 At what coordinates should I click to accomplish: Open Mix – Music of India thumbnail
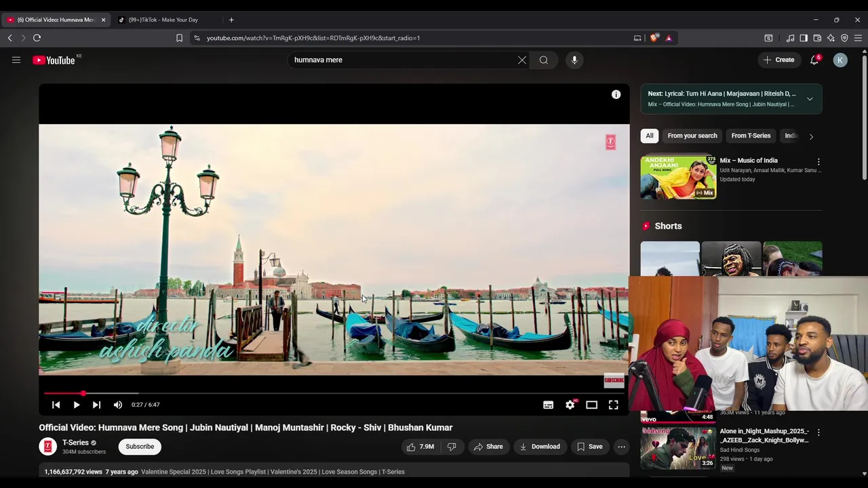click(x=678, y=178)
